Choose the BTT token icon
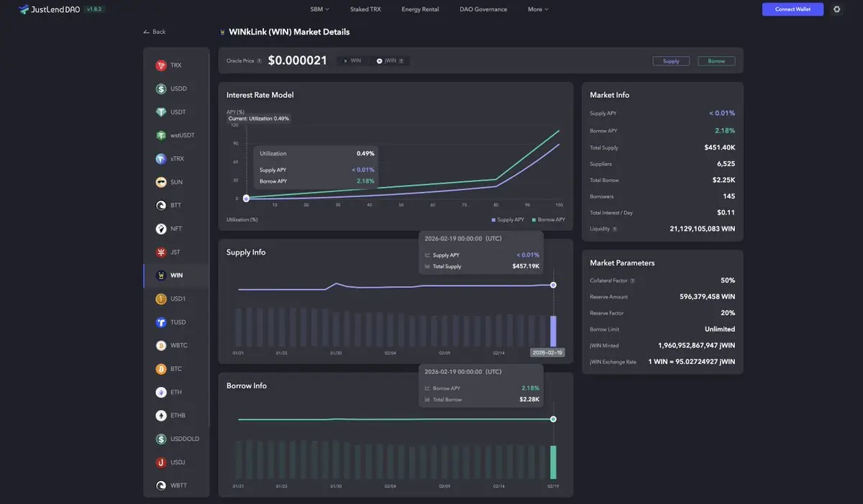Screen dimensions: 863x504 click(x=161, y=206)
